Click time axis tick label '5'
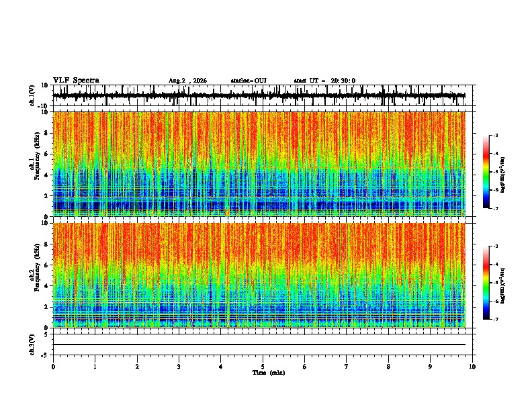The width and height of the screenshot is (532, 411). [x=263, y=367]
